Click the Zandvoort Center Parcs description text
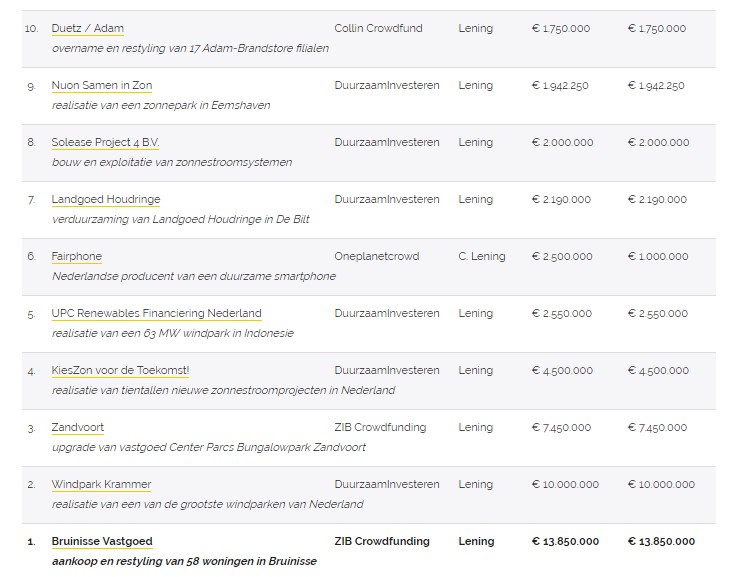Viewport: 737px width, 577px height. (209, 447)
